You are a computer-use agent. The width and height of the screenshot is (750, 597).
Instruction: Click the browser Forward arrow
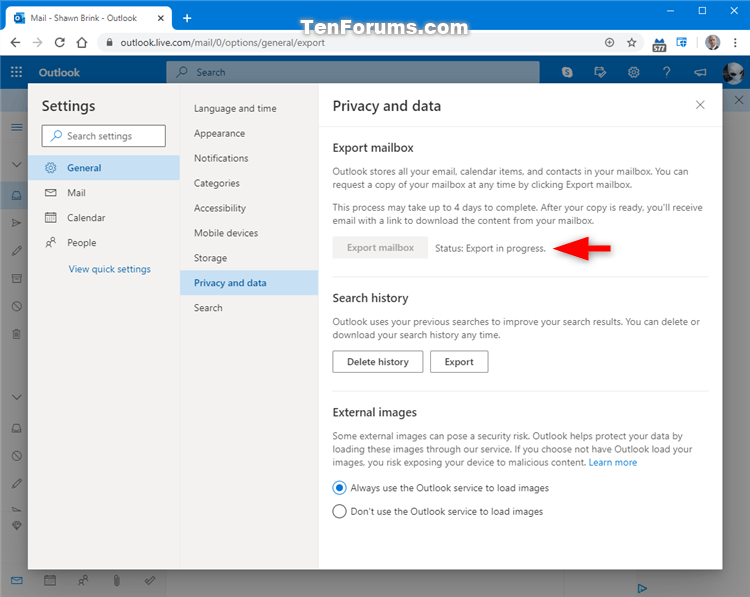pos(37,43)
